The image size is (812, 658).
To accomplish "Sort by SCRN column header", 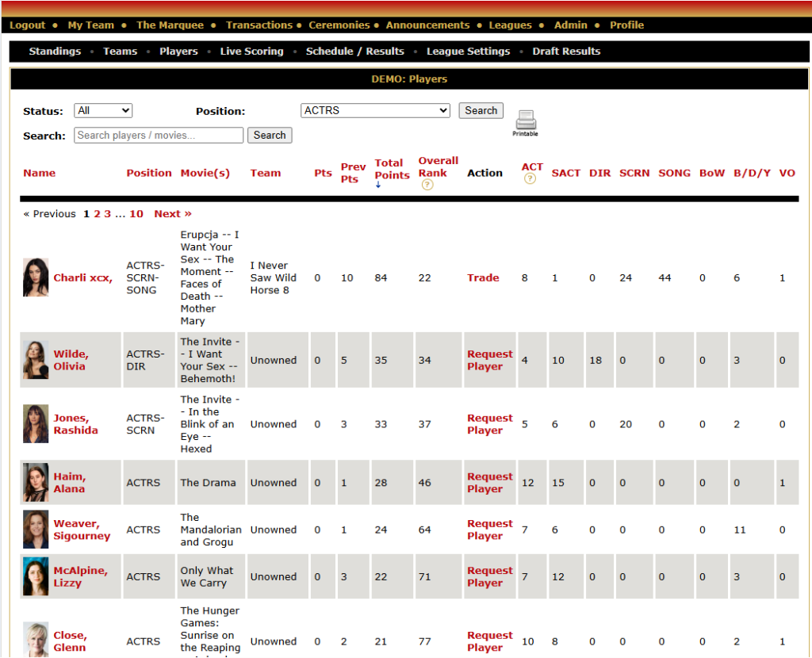I will [x=634, y=173].
